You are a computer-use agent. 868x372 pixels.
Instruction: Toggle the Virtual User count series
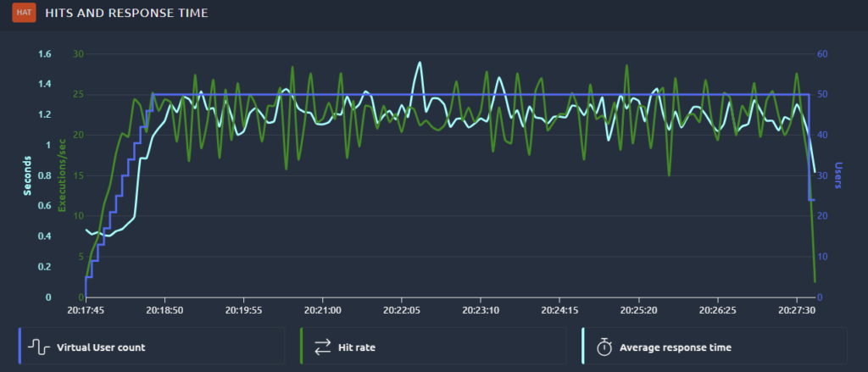152,346
